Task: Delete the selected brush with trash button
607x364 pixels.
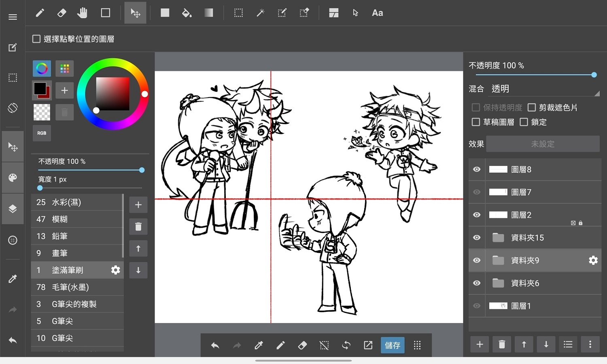Action: tap(138, 226)
